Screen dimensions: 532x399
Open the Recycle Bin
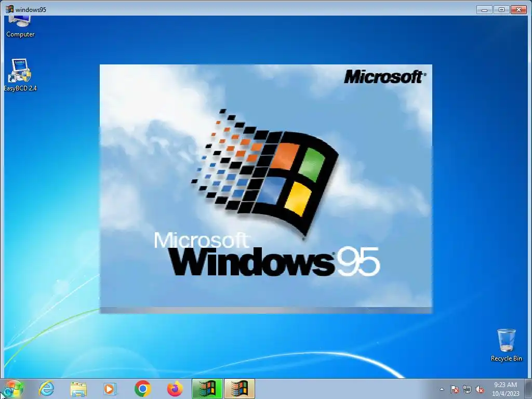click(506, 345)
